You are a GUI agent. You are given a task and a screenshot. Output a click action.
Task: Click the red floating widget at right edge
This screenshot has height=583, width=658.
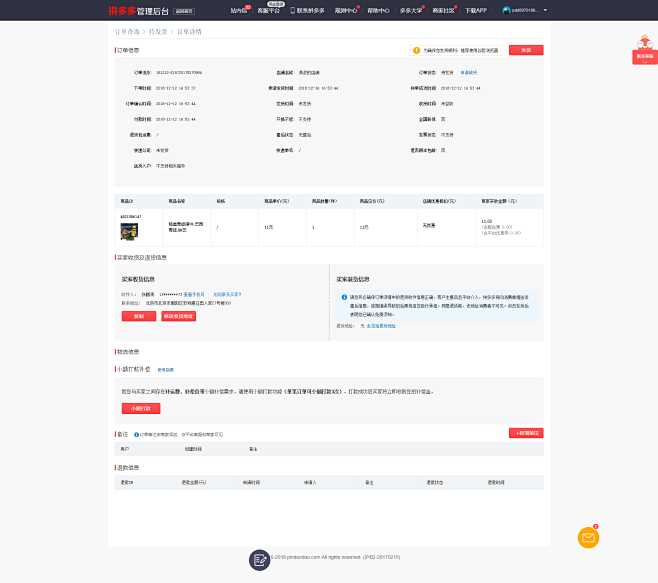pos(644,51)
